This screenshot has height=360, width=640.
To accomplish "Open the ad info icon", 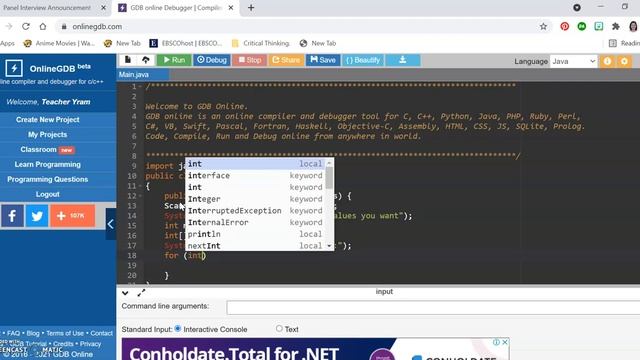I will (x=496, y=342).
